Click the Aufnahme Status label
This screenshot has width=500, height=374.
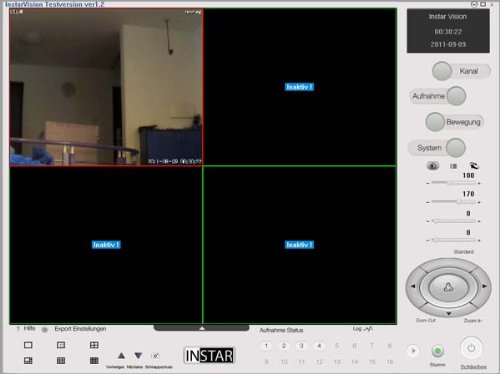(281, 330)
